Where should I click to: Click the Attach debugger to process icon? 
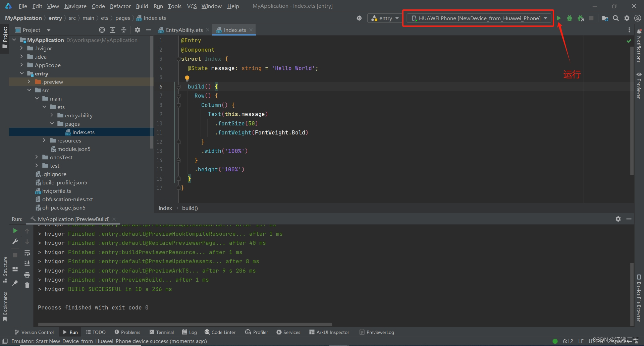(x=581, y=18)
